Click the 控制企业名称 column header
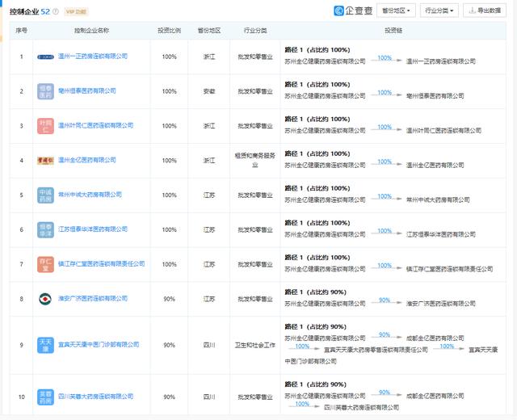 tap(91, 31)
